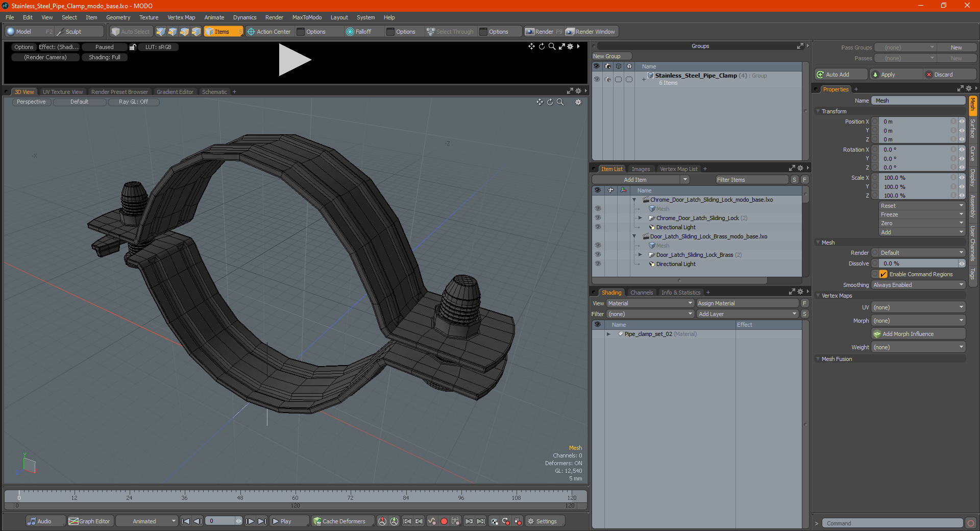Select the Falloff tool icon
980x531 pixels.
click(350, 32)
